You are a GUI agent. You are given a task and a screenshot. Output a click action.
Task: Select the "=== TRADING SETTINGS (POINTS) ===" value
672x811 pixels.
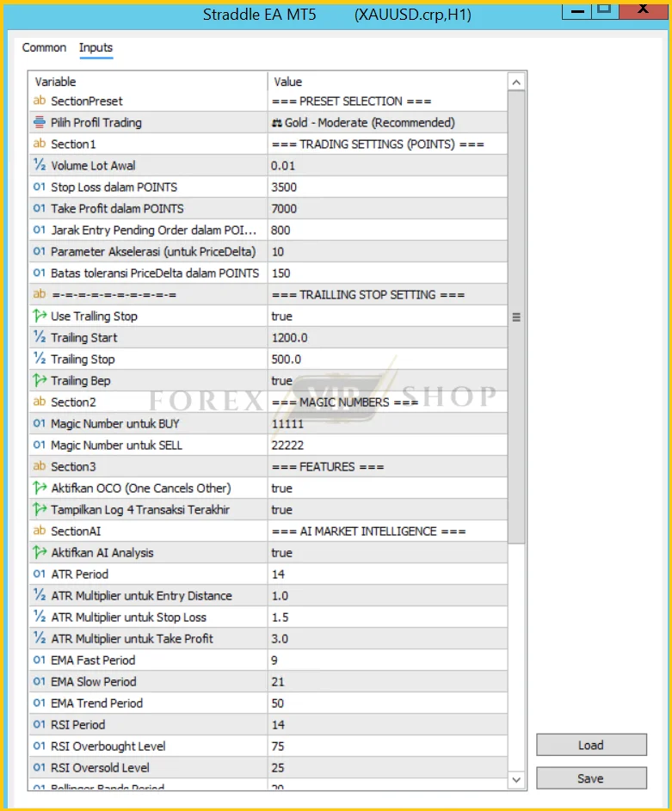click(x=378, y=144)
